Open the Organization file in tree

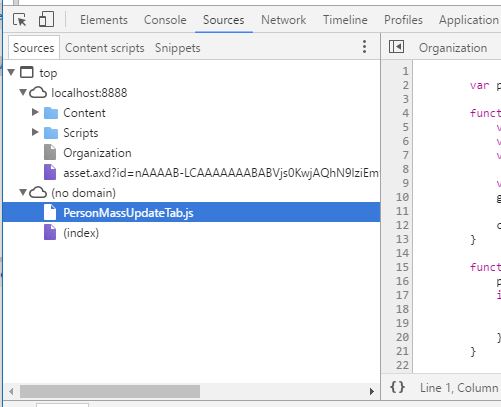[x=97, y=153]
